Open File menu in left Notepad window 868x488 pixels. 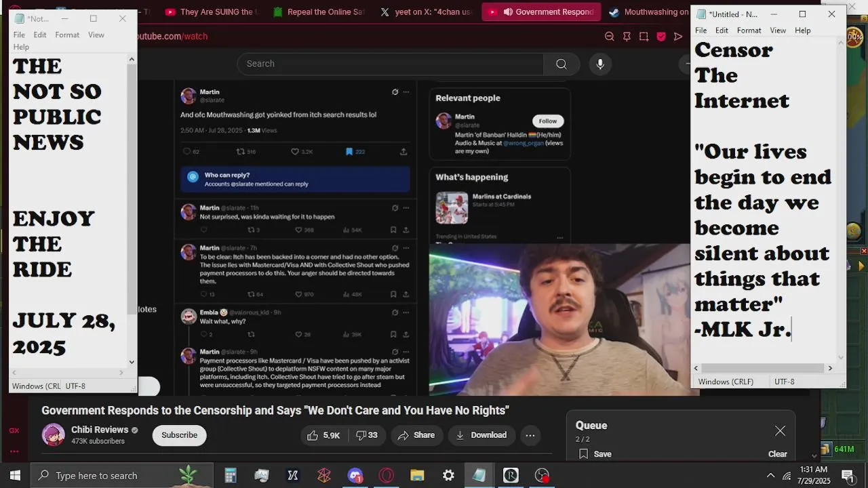(19, 35)
